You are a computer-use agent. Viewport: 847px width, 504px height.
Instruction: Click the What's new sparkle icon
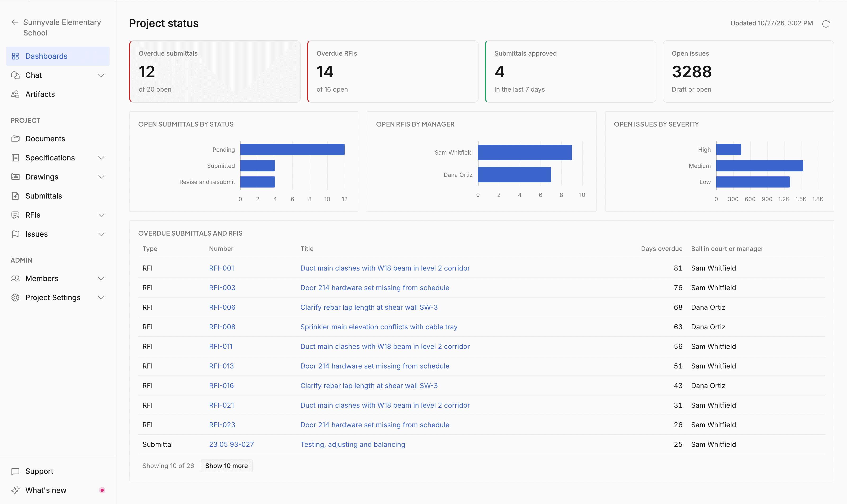[x=15, y=490]
